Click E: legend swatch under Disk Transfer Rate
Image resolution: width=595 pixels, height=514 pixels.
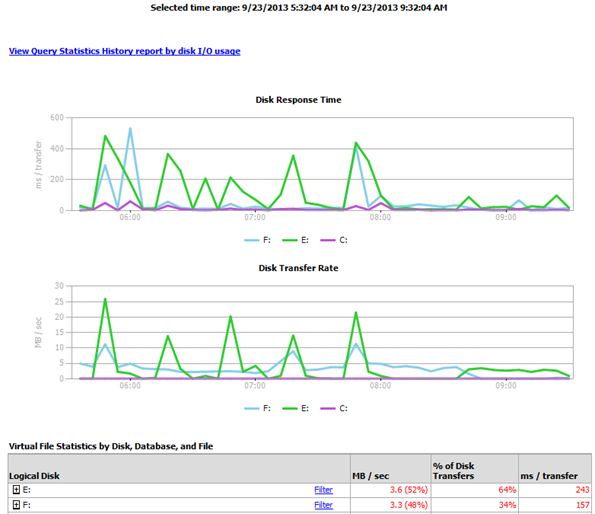pos(290,409)
